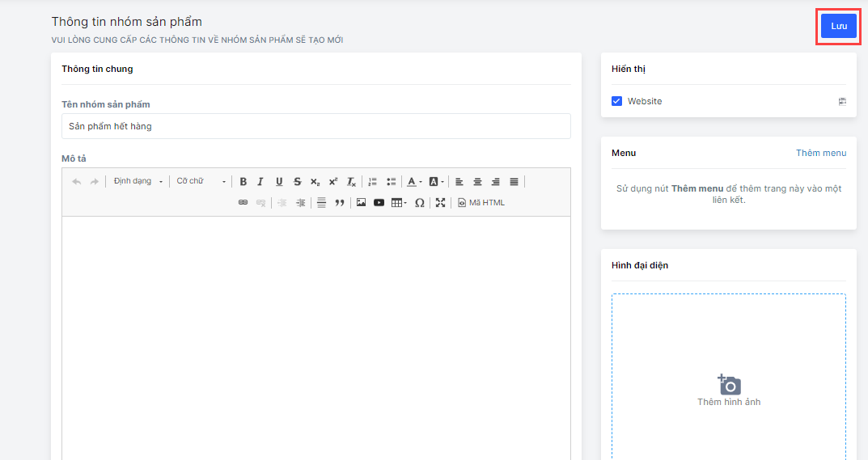
Task: Open the Định dạng format dropdown
Action: tap(138, 182)
